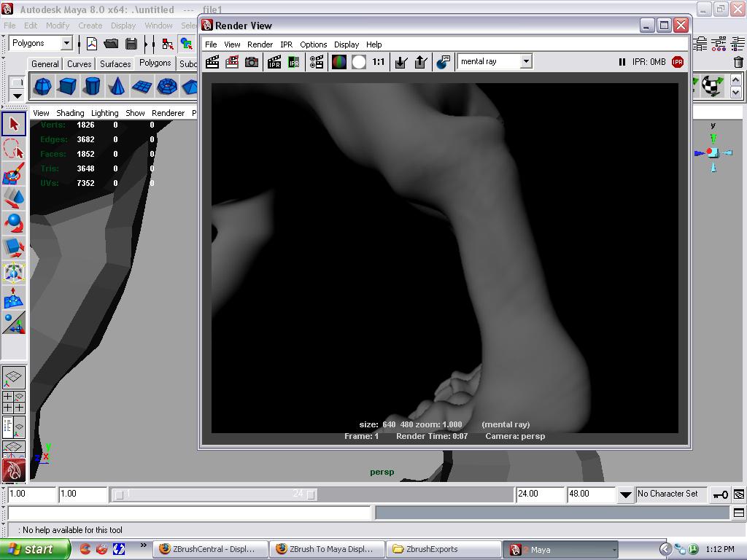Open the No Character Set dropdown
The width and height of the screenshot is (747, 560).
(670, 494)
